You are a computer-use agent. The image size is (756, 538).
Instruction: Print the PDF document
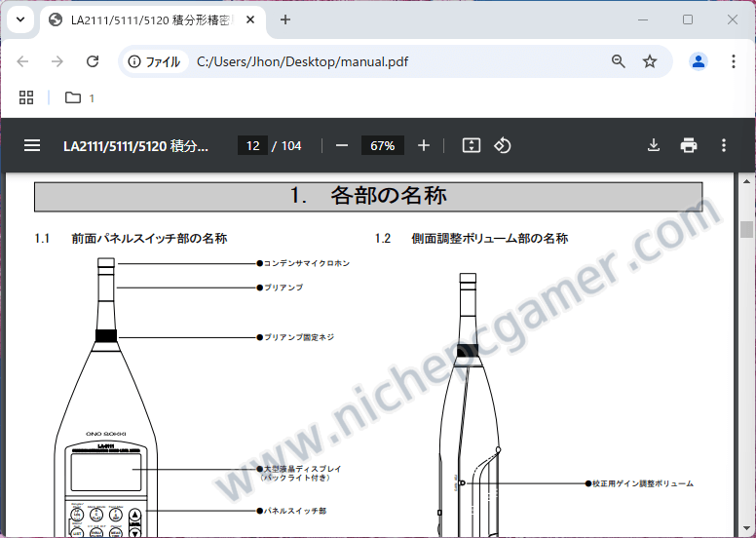689,146
